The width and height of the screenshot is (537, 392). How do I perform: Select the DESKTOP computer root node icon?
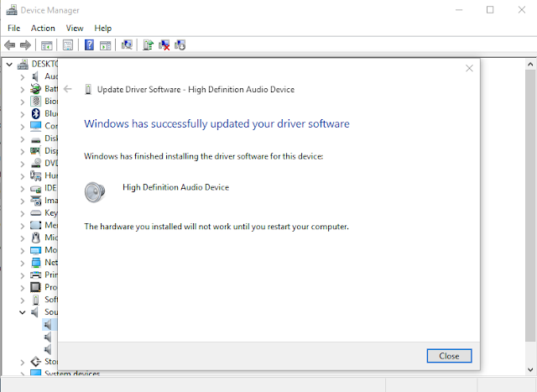pyautogui.click(x=23, y=64)
